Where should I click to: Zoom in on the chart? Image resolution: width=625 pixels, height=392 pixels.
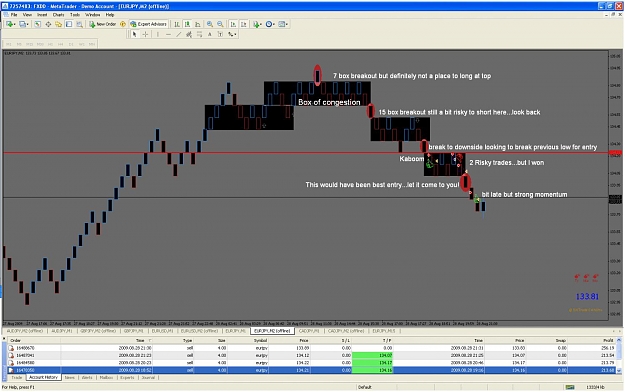210,24
